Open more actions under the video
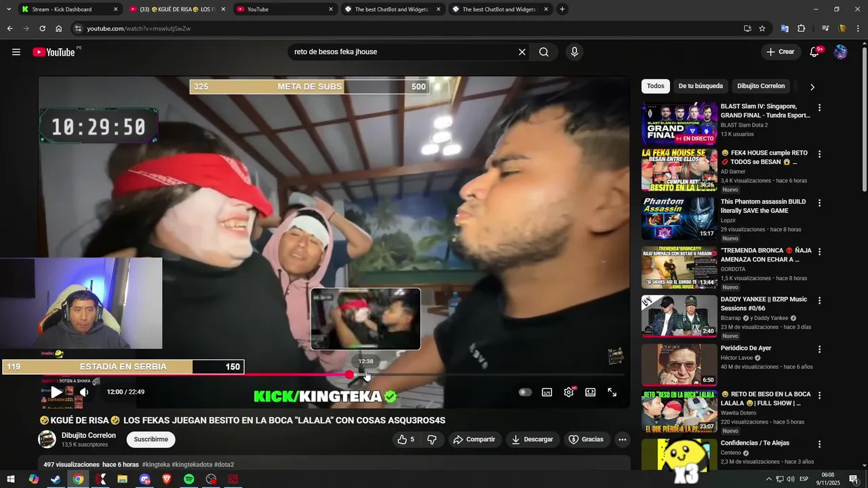 coord(622,439)
